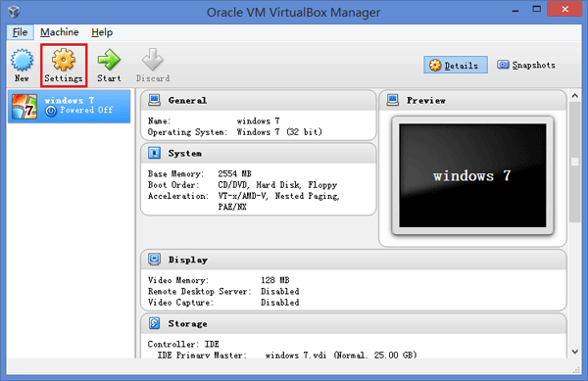Click the Preview section header
The height and width of the screenshot is (381, 588).
tap(472, 101)
